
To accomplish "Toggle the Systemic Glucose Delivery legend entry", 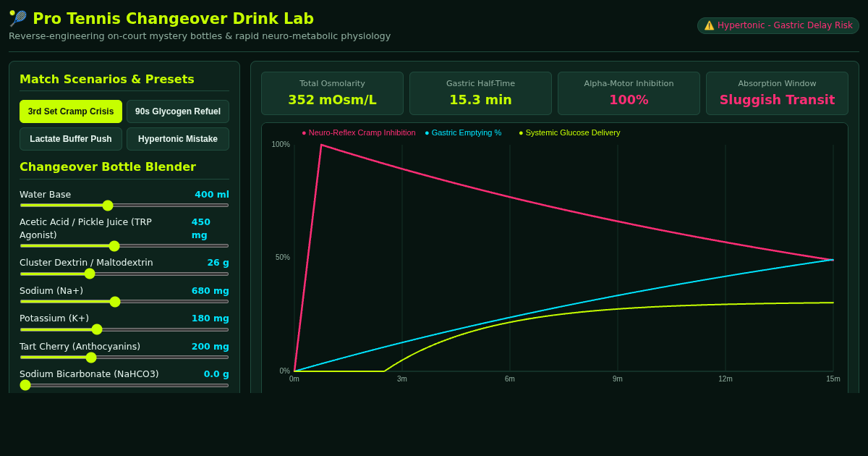I will [569, 132].
